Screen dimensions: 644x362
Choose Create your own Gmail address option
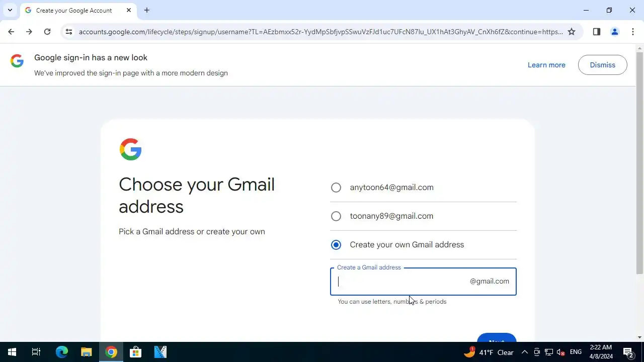click(336, 245)
